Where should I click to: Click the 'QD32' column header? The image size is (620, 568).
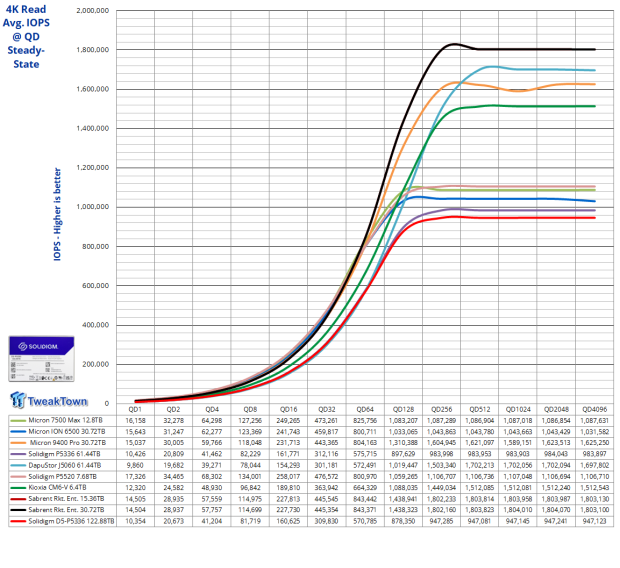click(x=327, y=409)
